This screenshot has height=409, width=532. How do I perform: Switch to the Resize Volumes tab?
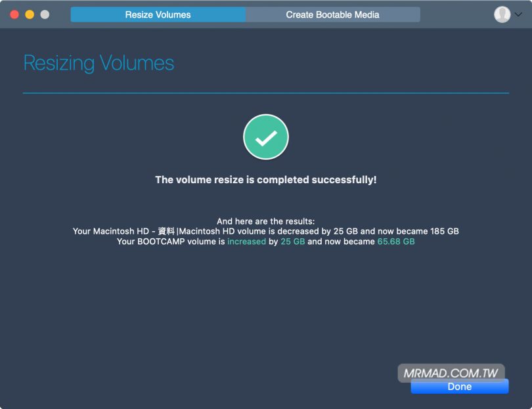[x=158, y=14]
